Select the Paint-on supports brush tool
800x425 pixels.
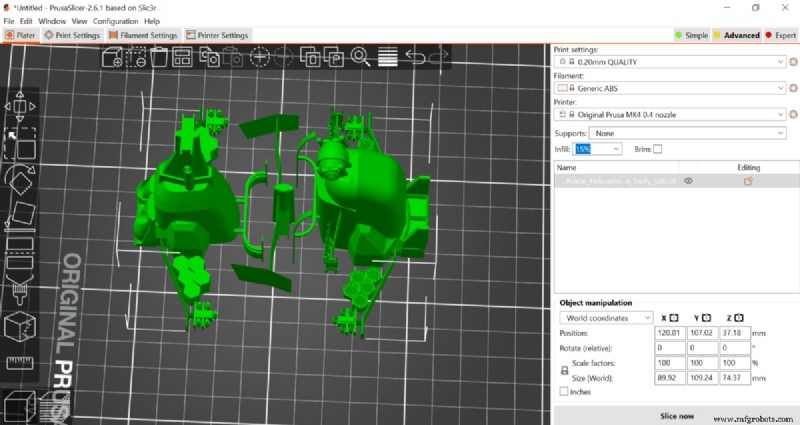pos(20,289)
